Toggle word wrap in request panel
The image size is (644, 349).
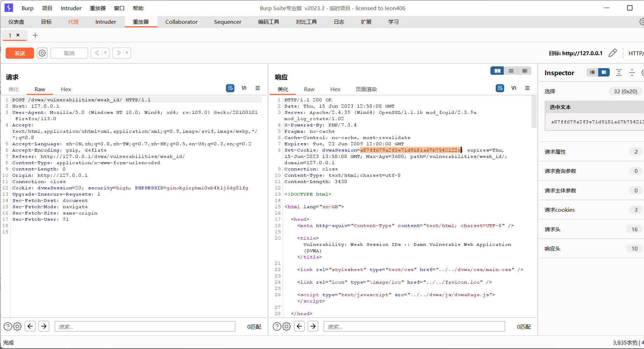coord(230,88)
